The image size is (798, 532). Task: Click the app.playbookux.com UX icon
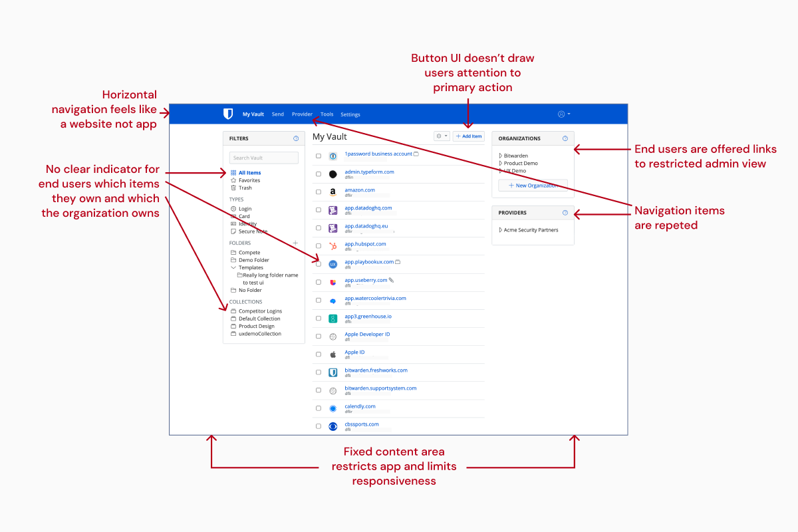pyautogui.click(x=333, y=264)
